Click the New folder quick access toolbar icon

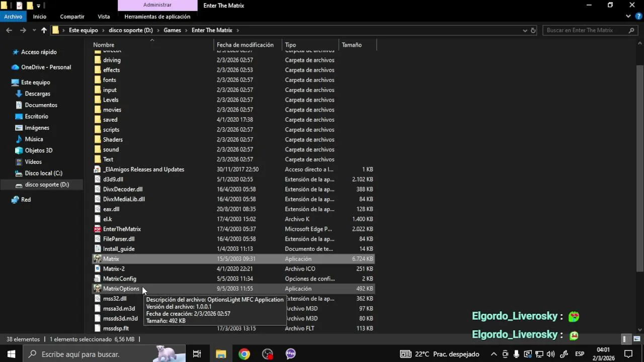(29, 6)
